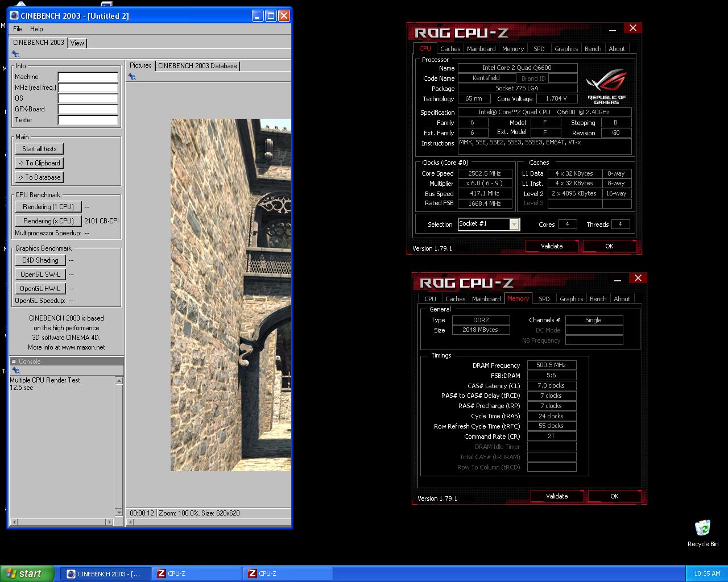The image size is (728, 582).
Task: Open the Graphics tab in bottom CPU-Z window
Action: point(572,299)
